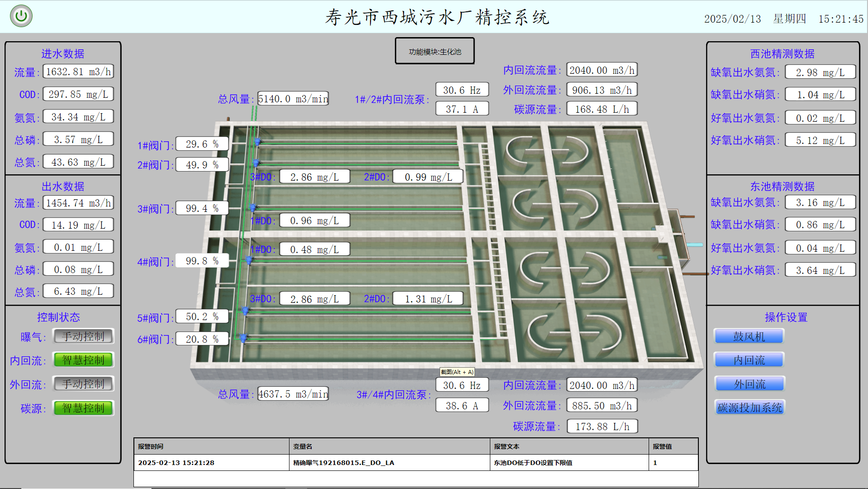
Task: Click the green power icon top-left
Action: pyautogui.click(x=21, y=15)
